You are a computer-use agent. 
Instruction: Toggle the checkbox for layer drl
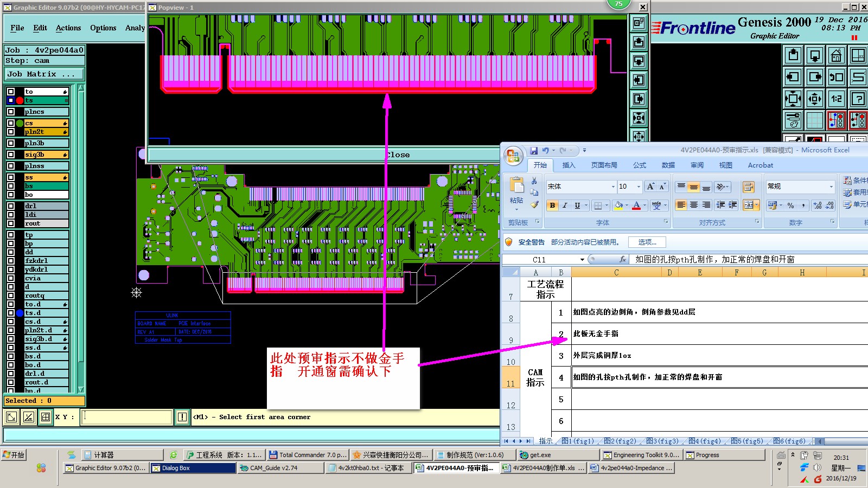11,206
